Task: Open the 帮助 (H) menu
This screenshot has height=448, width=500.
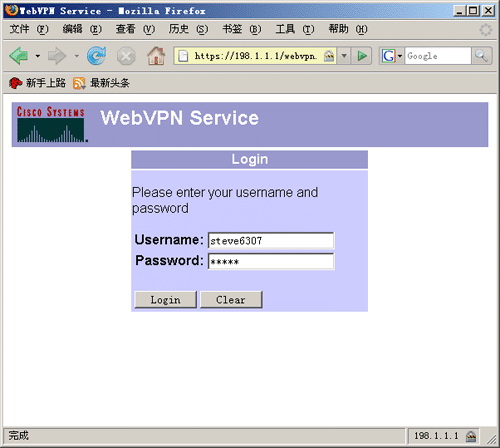Action: (348, 29)
